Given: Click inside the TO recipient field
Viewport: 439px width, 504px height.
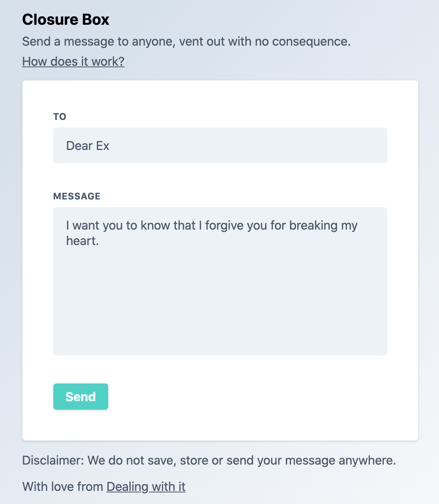Looking at the screenshot, I should tap(219, 145).
